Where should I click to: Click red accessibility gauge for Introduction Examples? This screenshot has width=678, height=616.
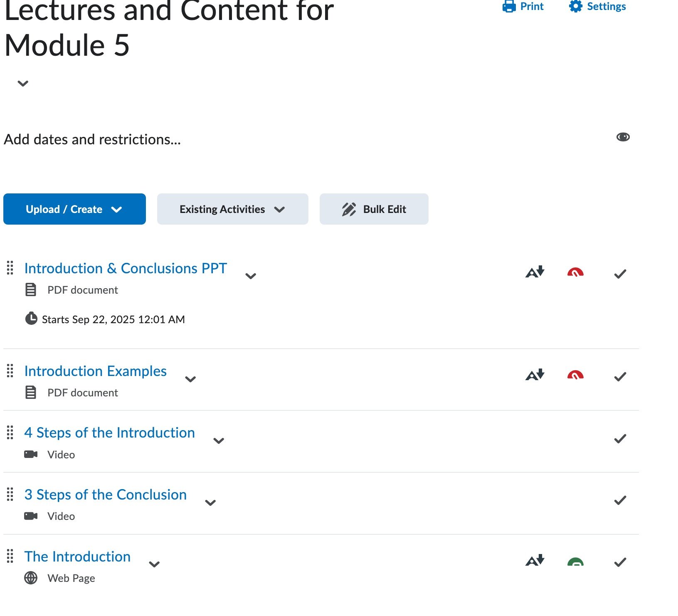[x=575, y=375]
